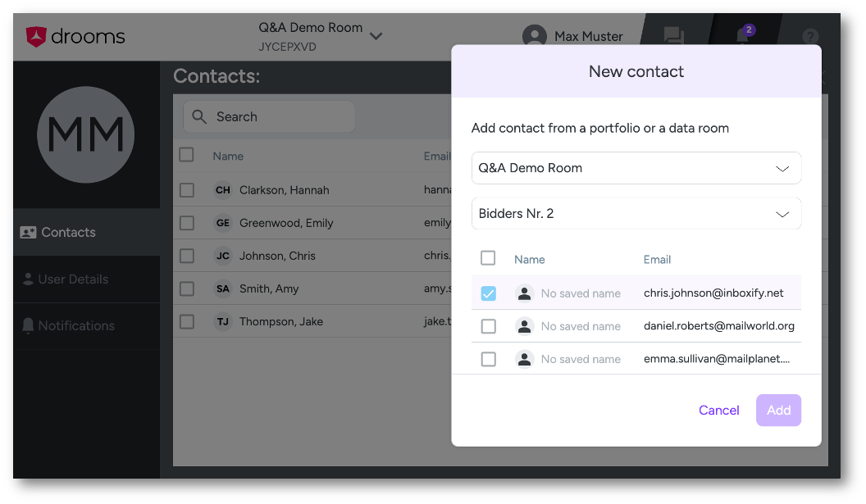Screen dimensions: 866x504
Task: Open the chat messages icon in header
Action: click(x=674, y=36)
